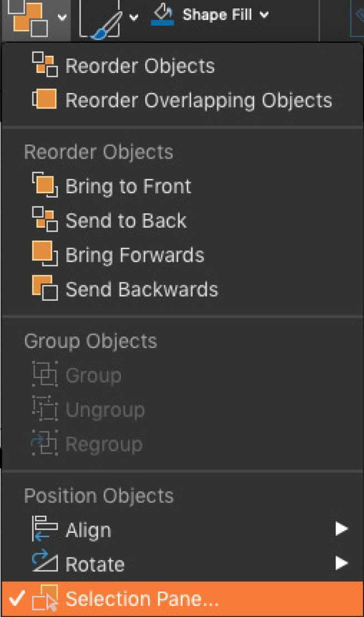Expand the Align submenu arrow

[341, 530]
